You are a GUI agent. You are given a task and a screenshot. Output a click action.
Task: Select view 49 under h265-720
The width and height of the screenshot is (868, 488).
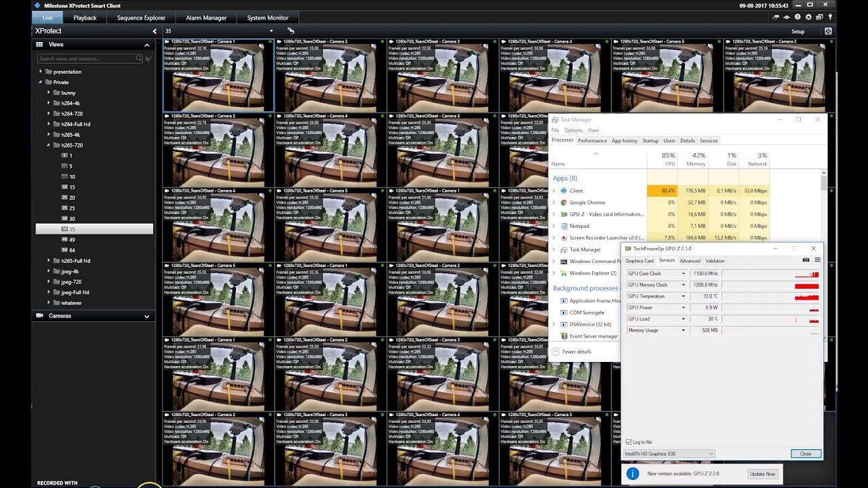point(72,240)
